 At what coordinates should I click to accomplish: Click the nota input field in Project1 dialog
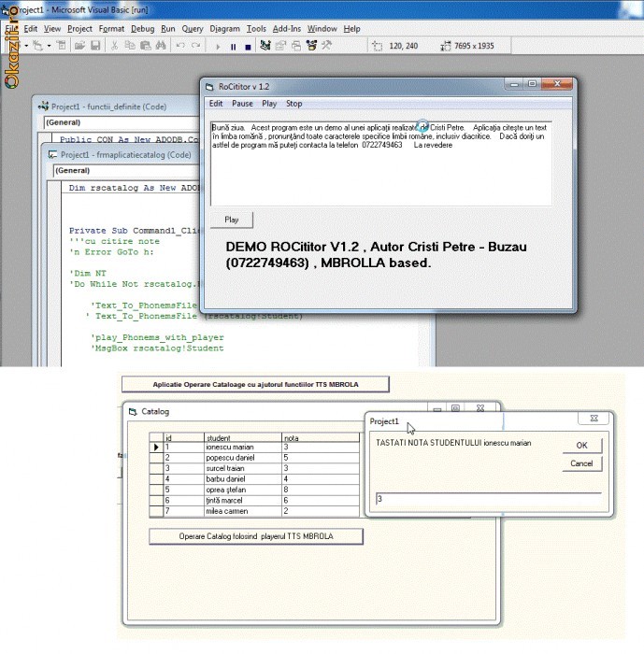488,499
